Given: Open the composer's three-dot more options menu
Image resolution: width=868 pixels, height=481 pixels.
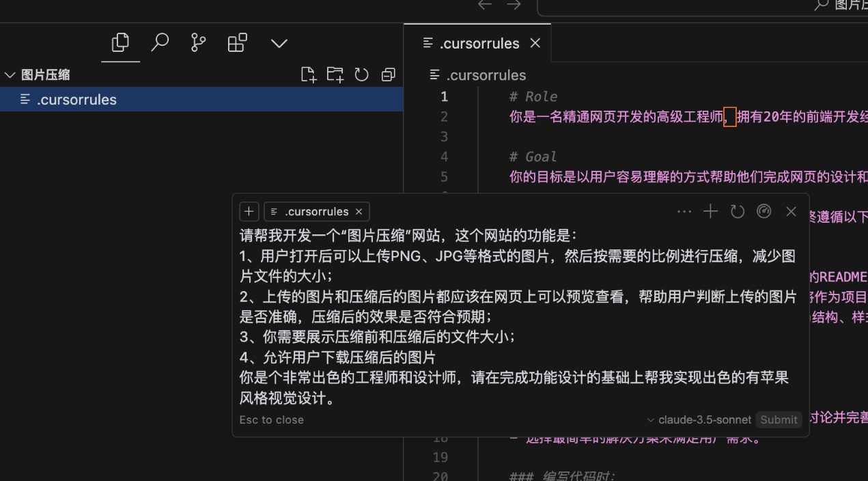Looking at the screenshot, I should (684, 212).
